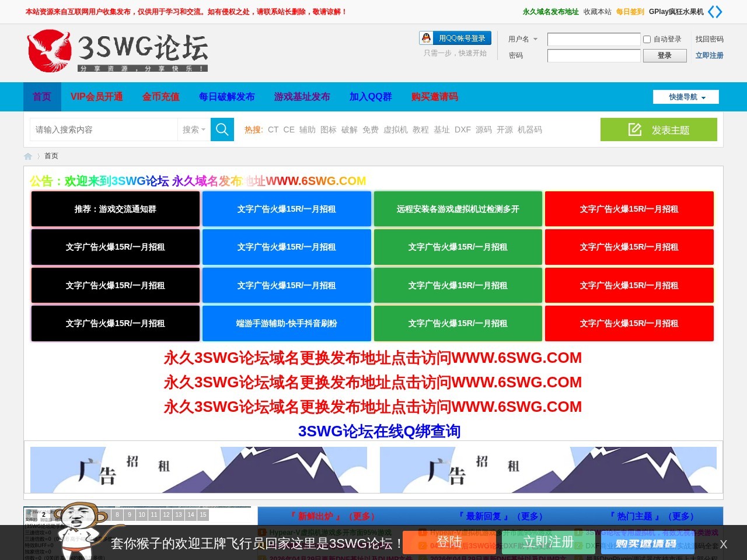Open the 搜索 type dropdown

(194, 129)
